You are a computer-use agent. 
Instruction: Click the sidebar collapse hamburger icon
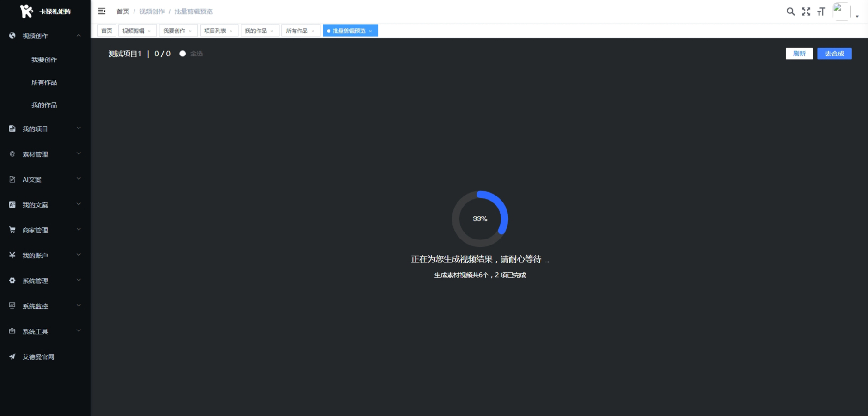click(x=102, y=11)
